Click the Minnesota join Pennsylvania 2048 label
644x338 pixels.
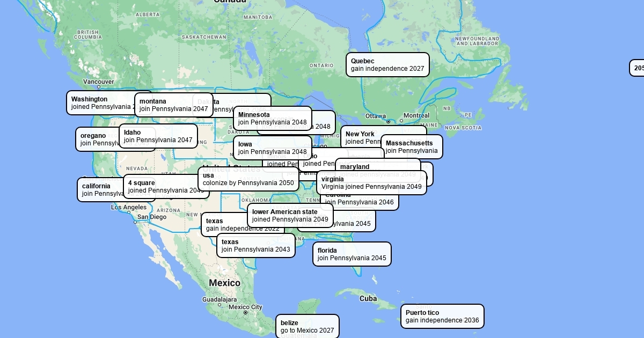click(272, 119)
